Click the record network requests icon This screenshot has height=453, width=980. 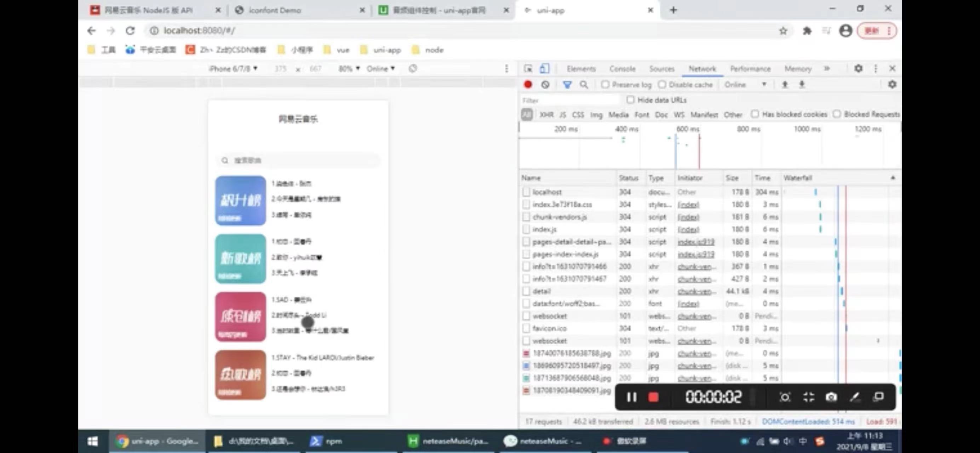[527, 84]
